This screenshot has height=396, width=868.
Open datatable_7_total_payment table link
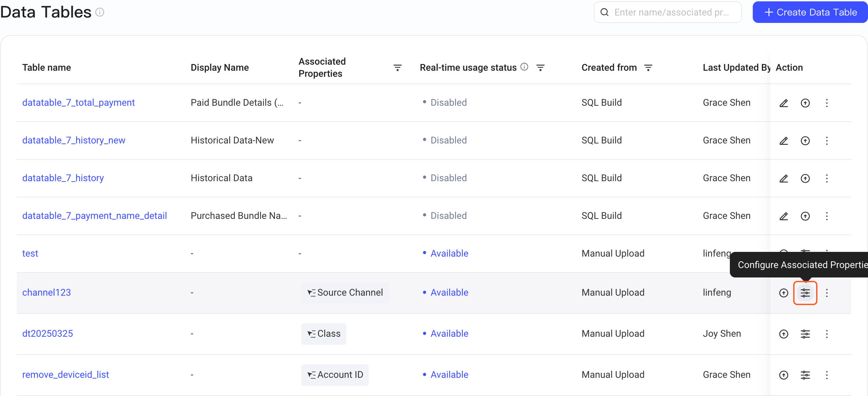click(x=79, y=103)
